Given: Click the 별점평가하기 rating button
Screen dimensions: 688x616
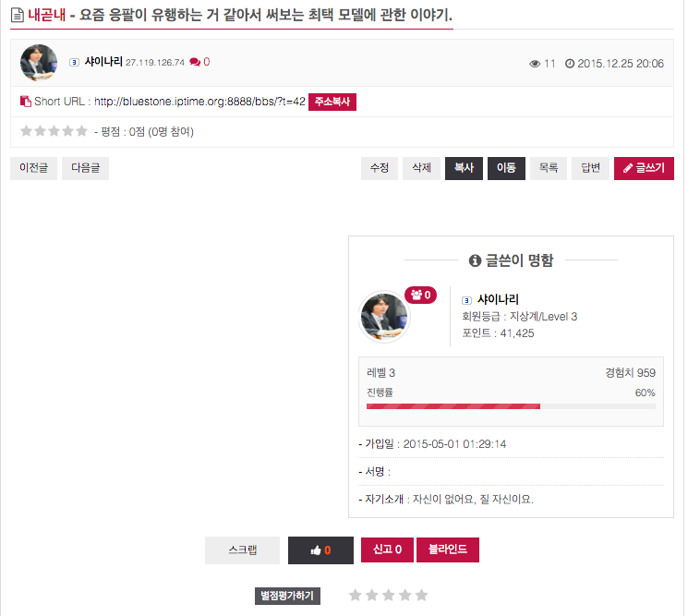Looking at the screenshot, I should pos(287,596).
